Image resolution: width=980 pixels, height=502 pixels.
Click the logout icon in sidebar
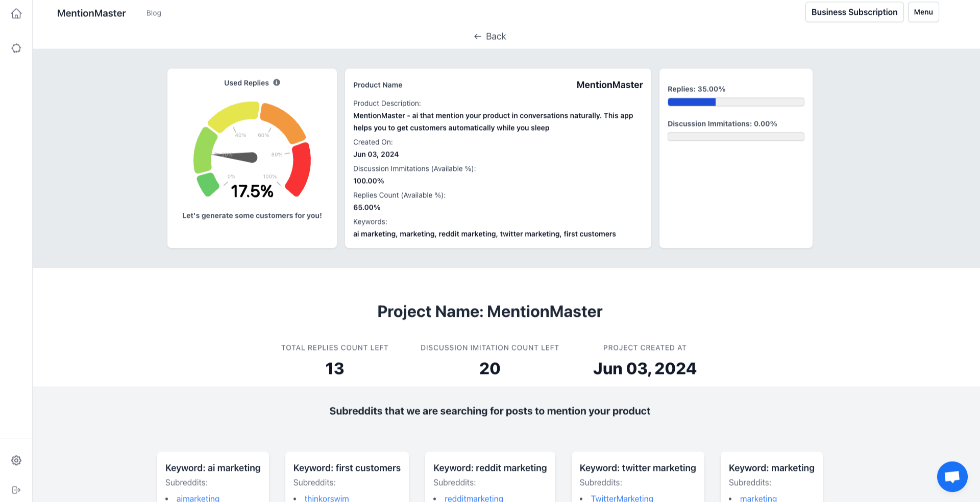[x=16, y=490]
